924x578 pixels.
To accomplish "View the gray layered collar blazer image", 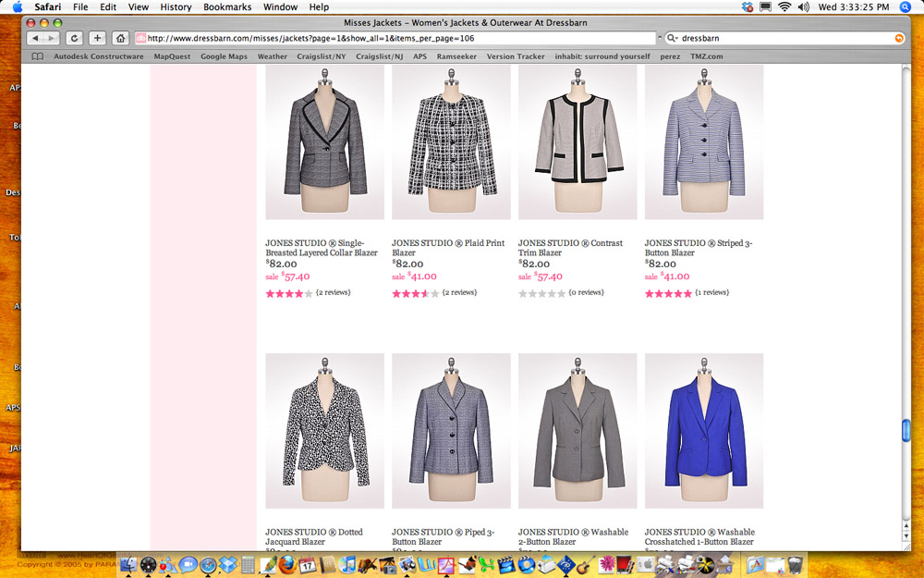I will click(x=324, y=142).
